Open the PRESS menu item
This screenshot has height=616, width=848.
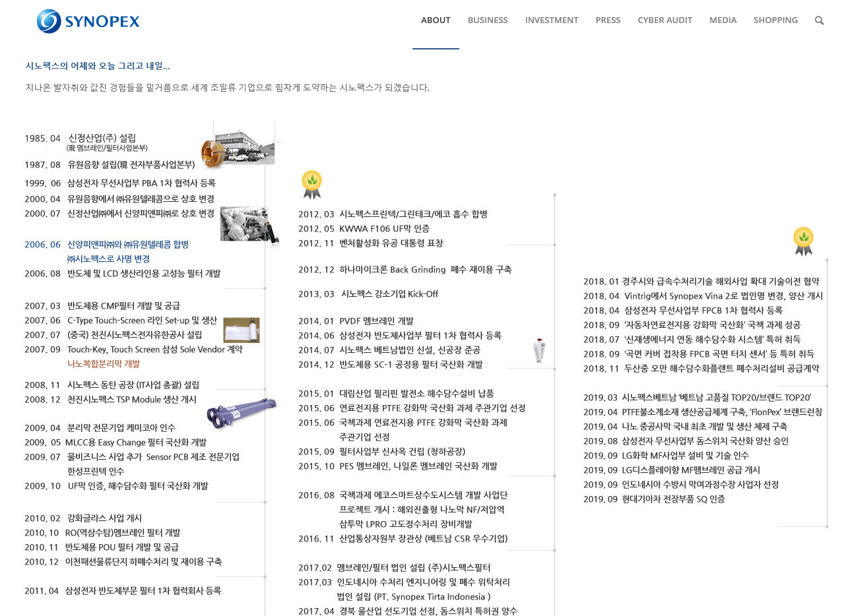pos(608,20)
